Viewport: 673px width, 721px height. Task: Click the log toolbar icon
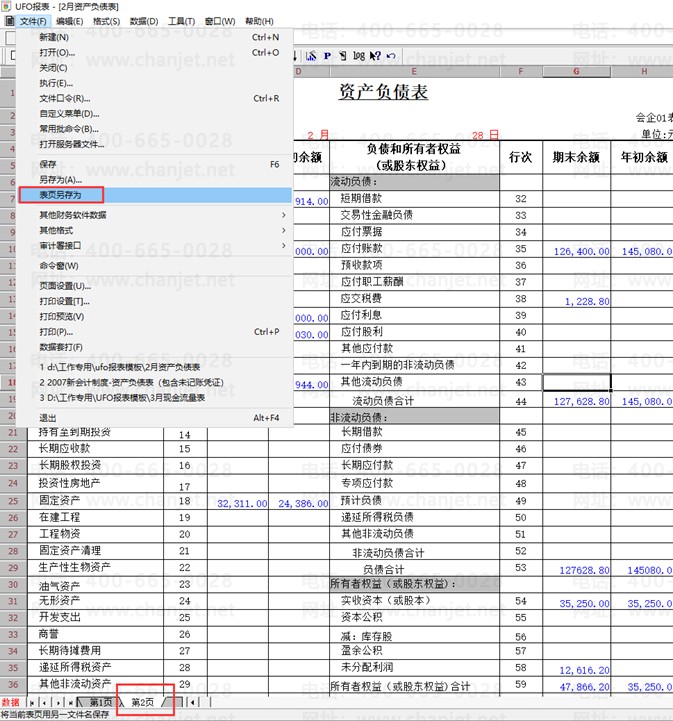tap(359, 56)
